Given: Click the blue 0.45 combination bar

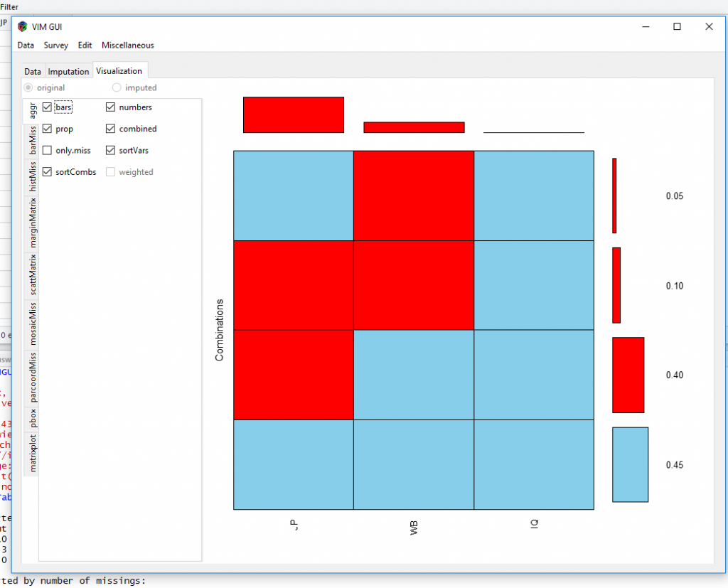Looking at the screenshot, I should 630,464.
